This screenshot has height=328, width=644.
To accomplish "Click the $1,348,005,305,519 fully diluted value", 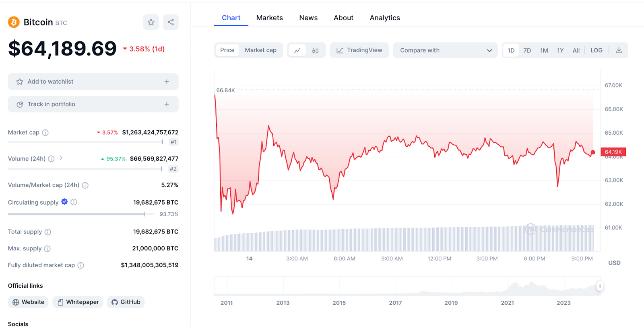I will pyautogui.click(x=150, y=265).
